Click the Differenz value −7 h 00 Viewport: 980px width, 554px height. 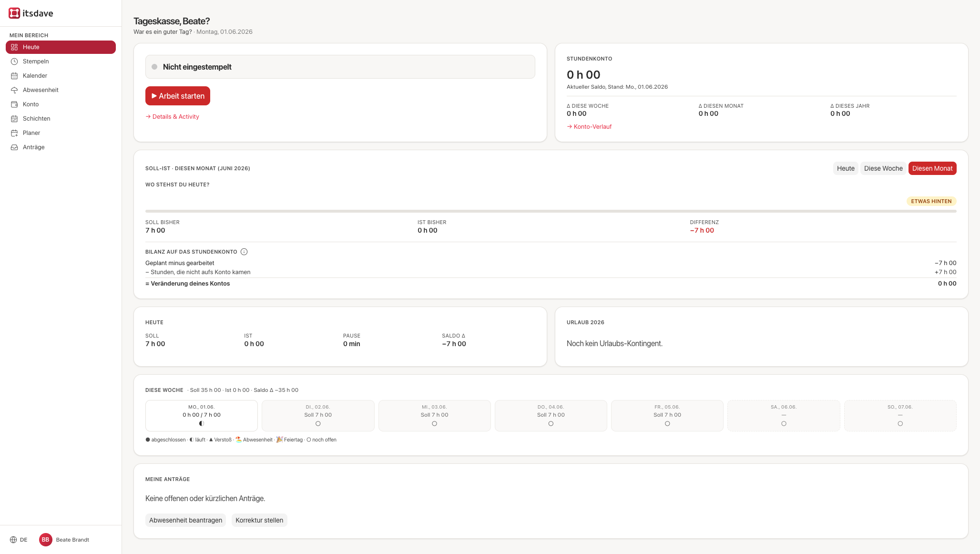tap(702, 231)
